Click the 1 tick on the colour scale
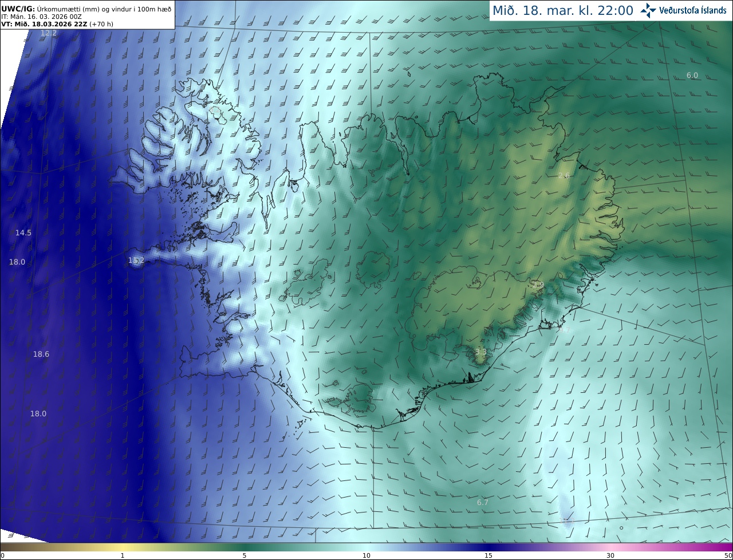 (123, 555)
